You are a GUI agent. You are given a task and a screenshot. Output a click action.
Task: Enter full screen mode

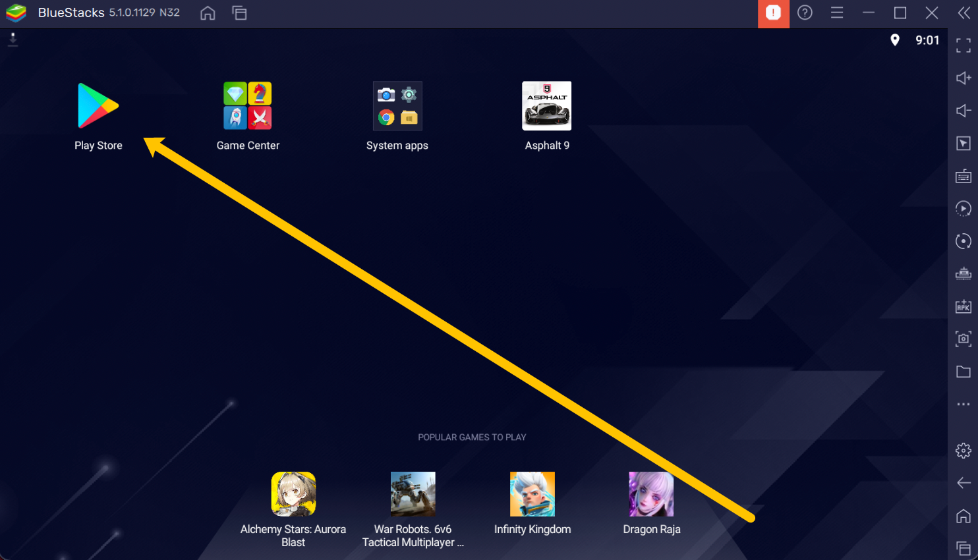(964, 45)
